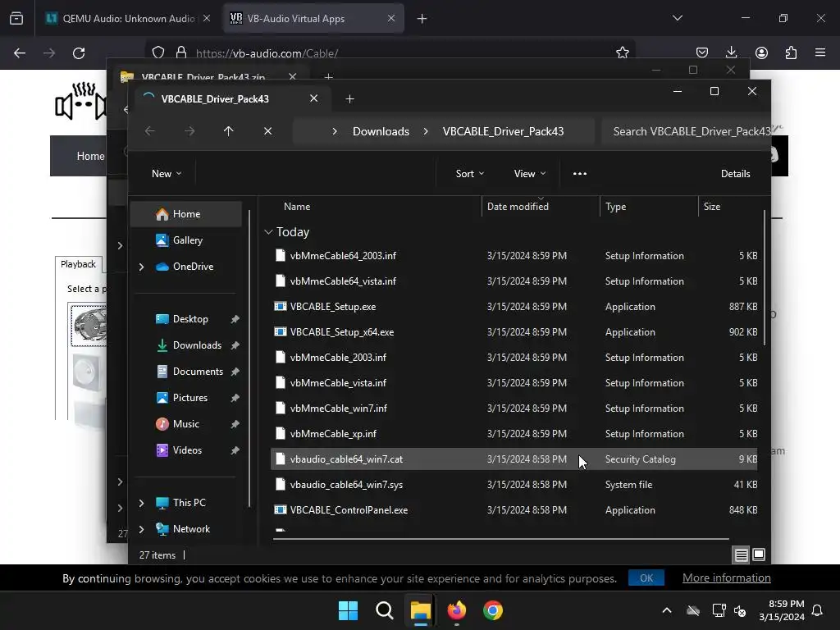Viewport: 840px width, 630px height.
Task: Show hidden system tray icons
Action: pyautogui.click(x=666, y=610)
